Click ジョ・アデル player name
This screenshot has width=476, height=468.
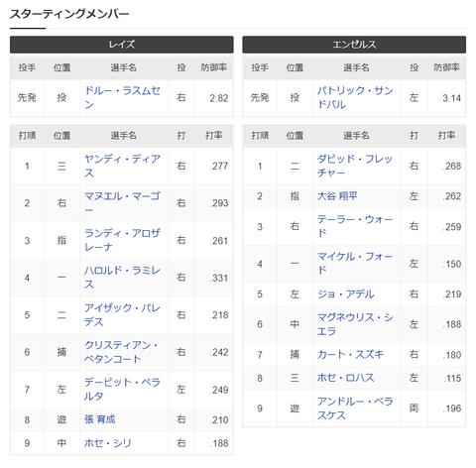tap(346, 294)
